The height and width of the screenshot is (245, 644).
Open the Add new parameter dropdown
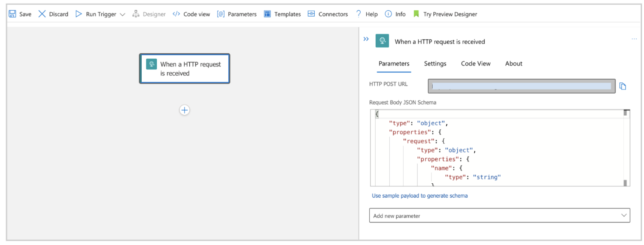pos(499,216)
